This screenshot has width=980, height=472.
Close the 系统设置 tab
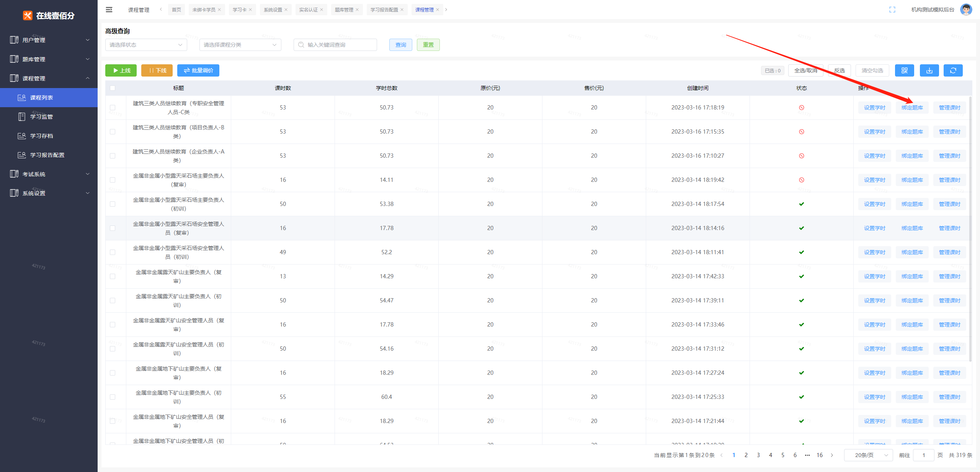click(x=286, y=10)
